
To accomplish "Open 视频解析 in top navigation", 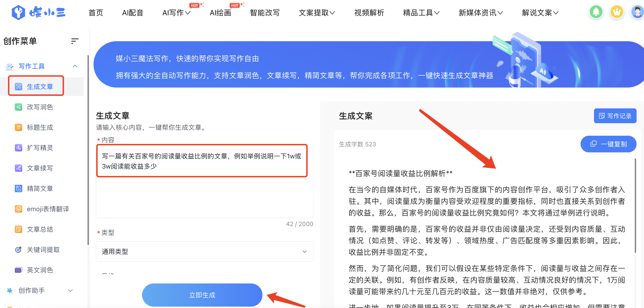I will coord(369,13).
